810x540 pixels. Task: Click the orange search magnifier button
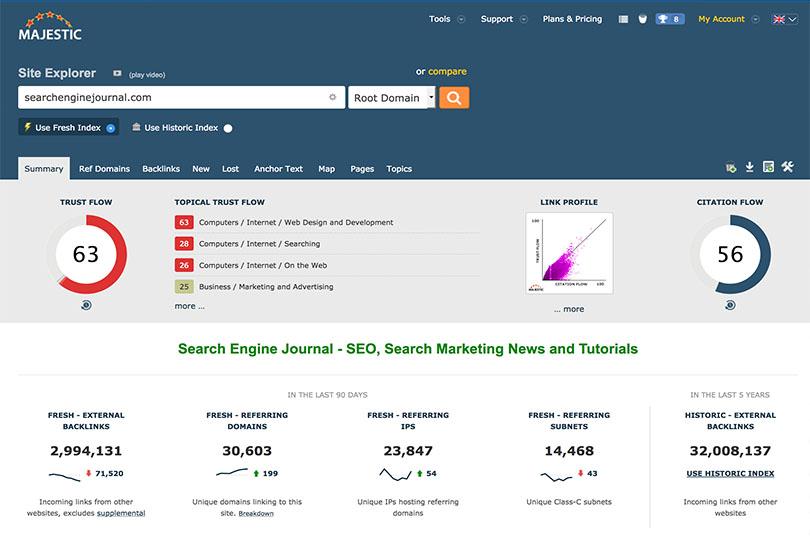coord(454,97)
